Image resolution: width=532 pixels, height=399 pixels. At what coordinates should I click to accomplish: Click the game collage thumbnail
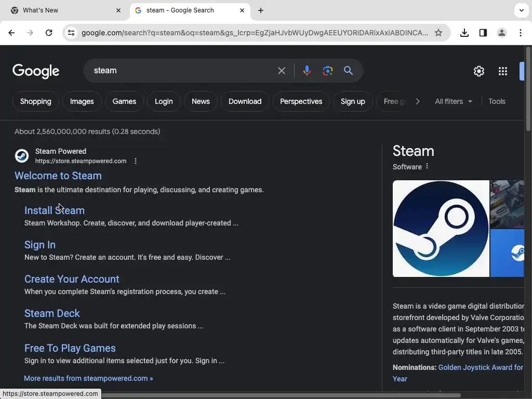pos(507,204)
